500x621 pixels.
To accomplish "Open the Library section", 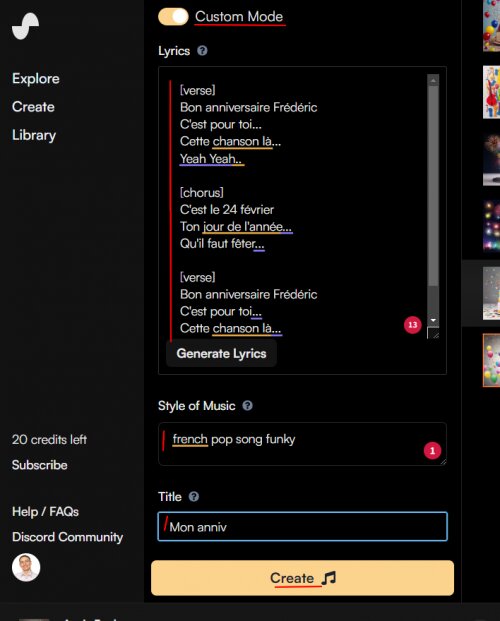I will point(34,135).
